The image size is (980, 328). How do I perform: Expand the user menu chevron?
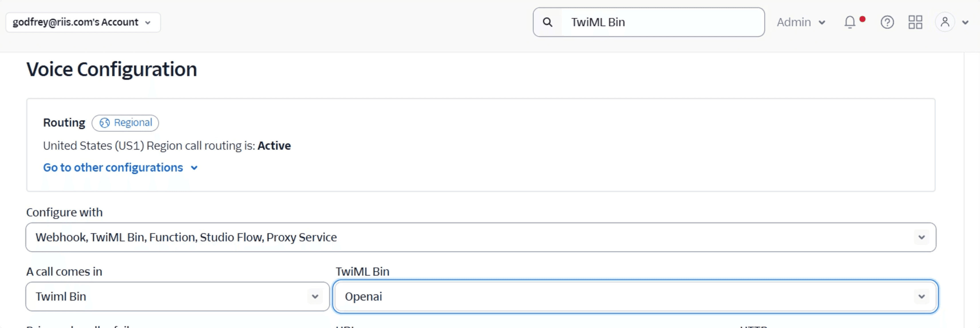(x=965, y=22)
